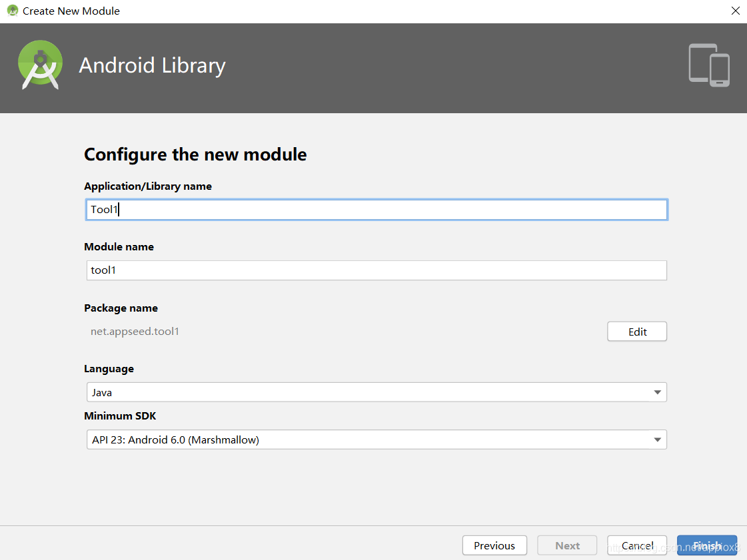Finish creating the Android Library module
This screenshot has width=747, height=560.
click(x=707, y=545)
